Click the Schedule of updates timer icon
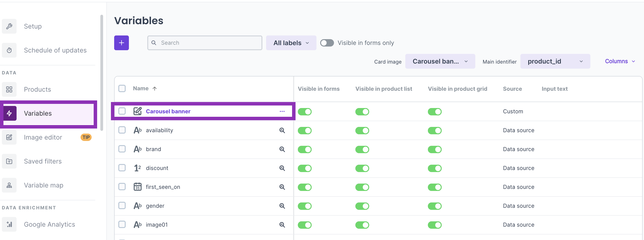 (9, 50)
